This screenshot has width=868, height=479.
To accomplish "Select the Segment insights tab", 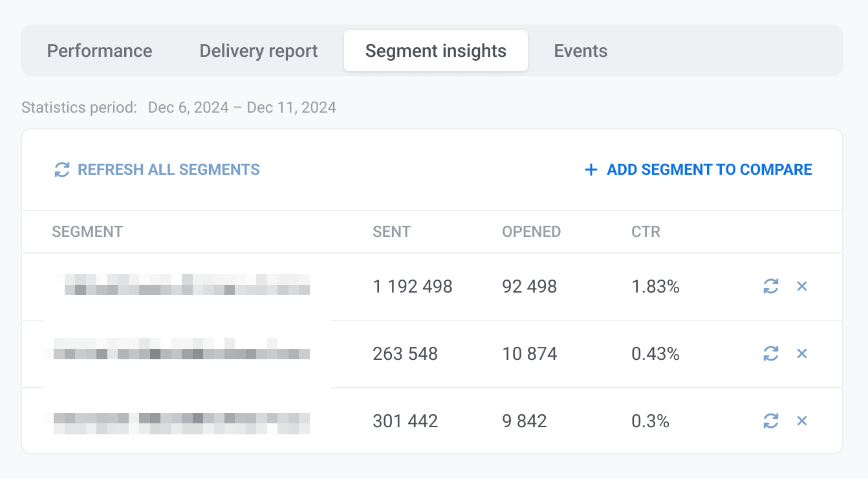I will pyautogui.click(x=436, y=50).
